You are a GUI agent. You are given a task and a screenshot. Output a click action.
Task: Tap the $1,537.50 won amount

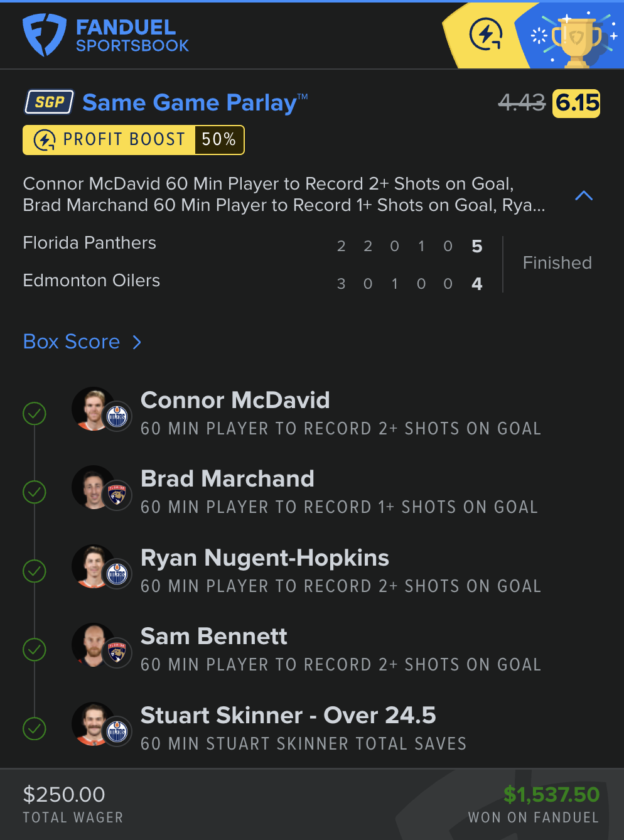551,795
